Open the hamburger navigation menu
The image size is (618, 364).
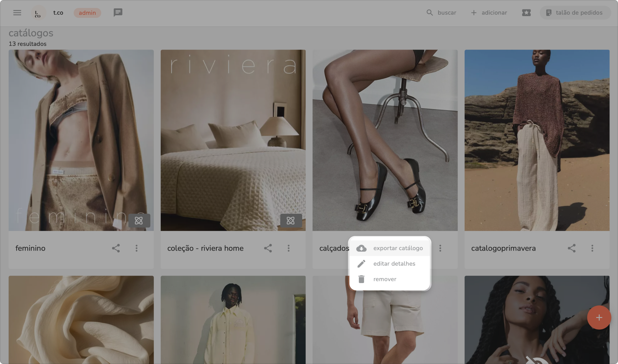(x=17, y=13)
